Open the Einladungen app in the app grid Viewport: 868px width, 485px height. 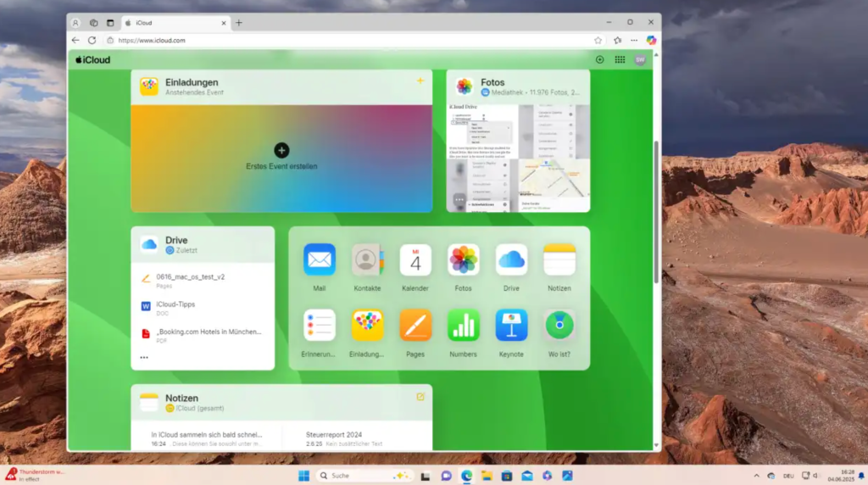pos(367,325)
